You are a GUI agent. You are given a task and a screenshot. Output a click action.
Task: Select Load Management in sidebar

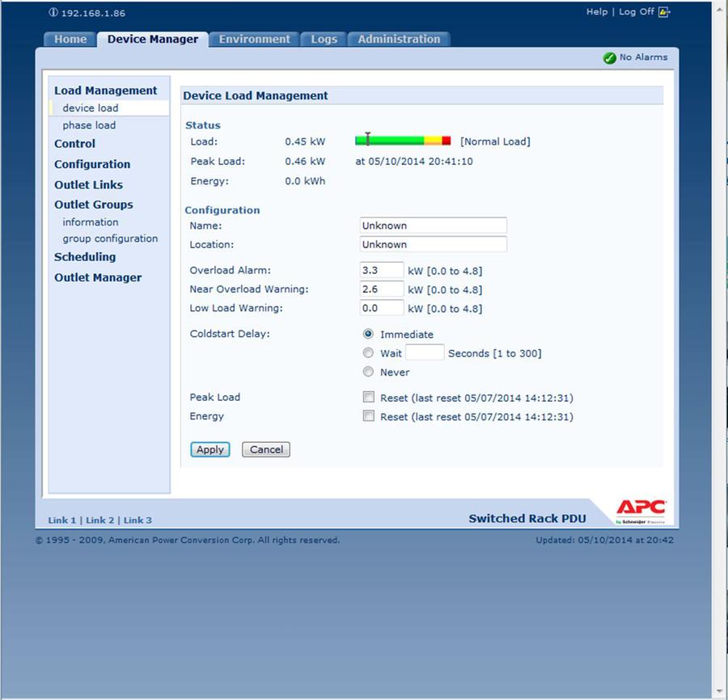click(x=105, y=91)
